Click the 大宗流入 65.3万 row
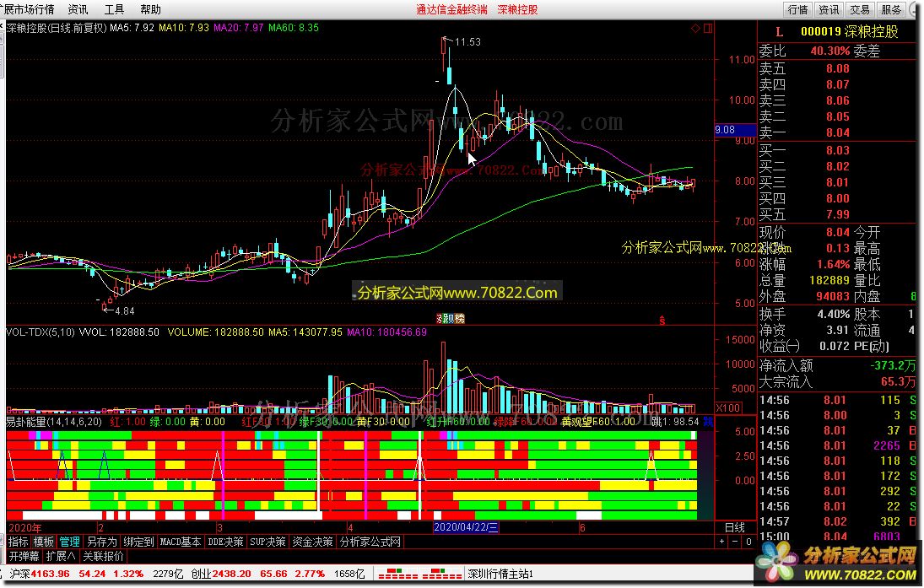 tap(837, 382)
